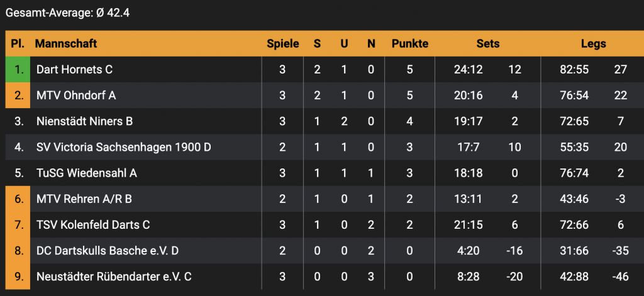Click the Legs column header

tap(593, 44)
